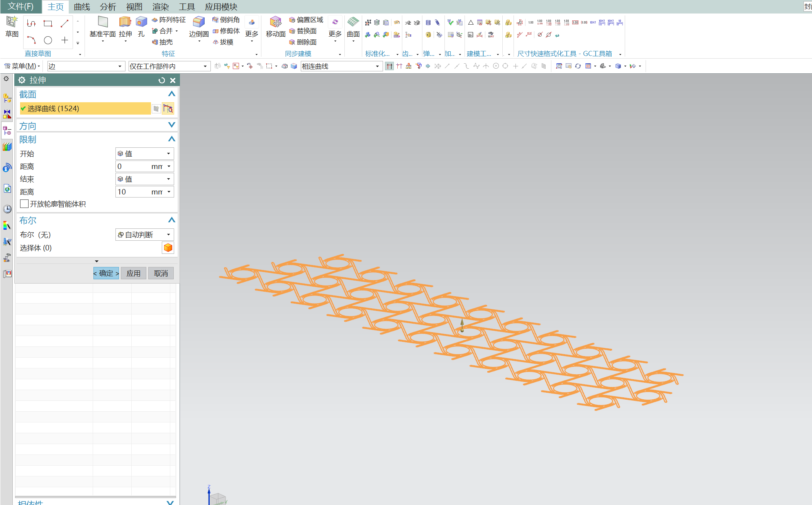
Task: Switch to the Curve (曲线) tab
Action: click(82, 7)
